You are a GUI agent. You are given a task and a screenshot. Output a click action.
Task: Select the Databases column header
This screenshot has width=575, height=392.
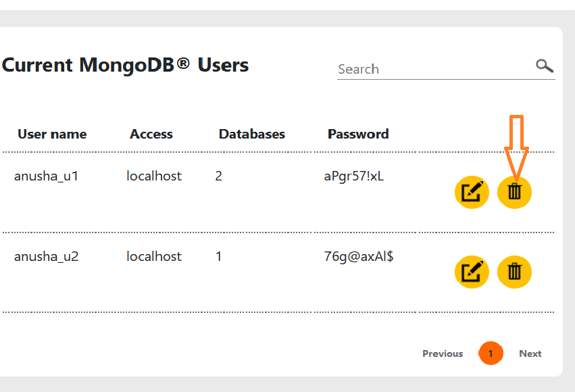pyautogui.click(x=251, y=134)
